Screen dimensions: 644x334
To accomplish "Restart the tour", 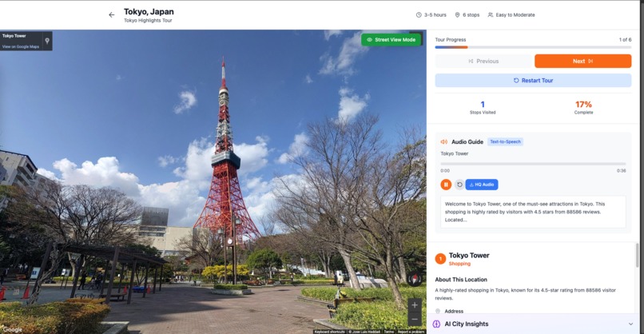I will point(533,81).
